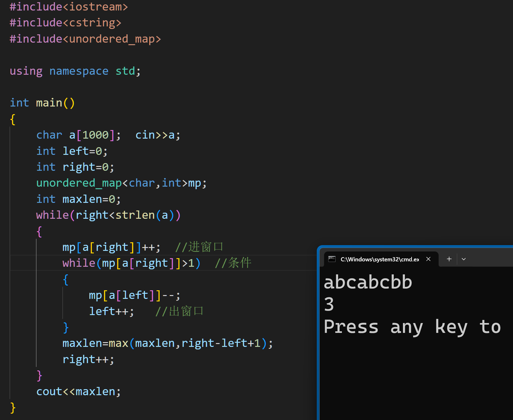Expand the terminal profile dropdown chevron

(x=464, y=259)
